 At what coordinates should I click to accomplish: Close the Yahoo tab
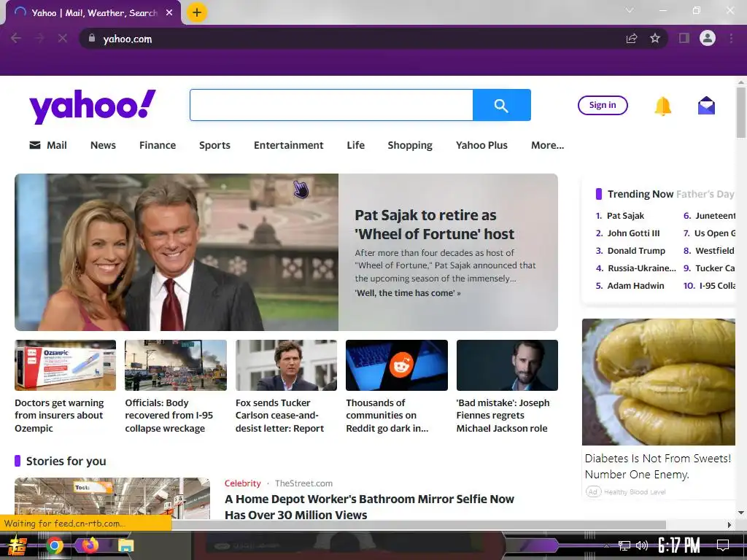(169, 13)
